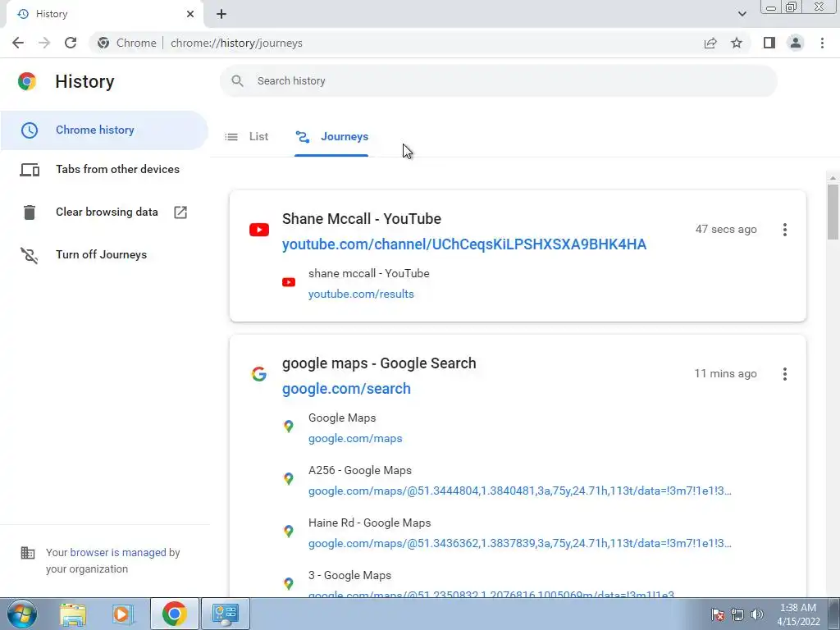Click YouTube icon of Shane Mccall entry
840x630 pixels.
coord(259,230)
